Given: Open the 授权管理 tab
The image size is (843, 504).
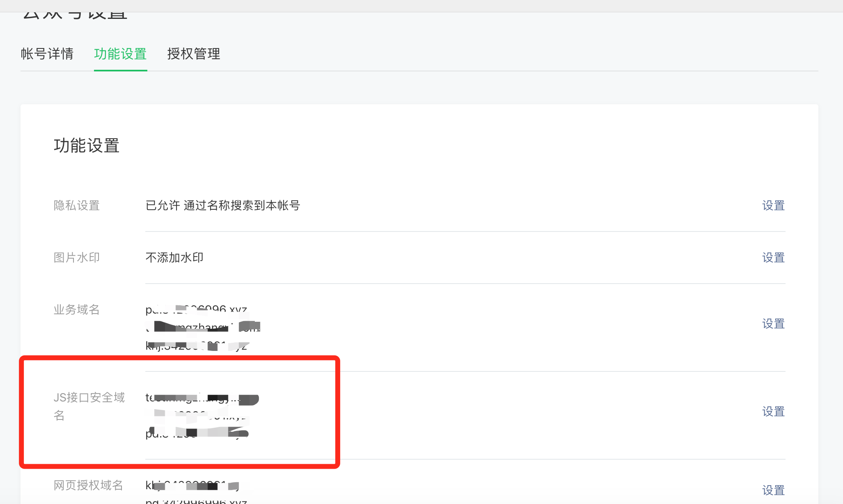Looking at the screenshot, I should pyautogui.click(x=194, y=54).
